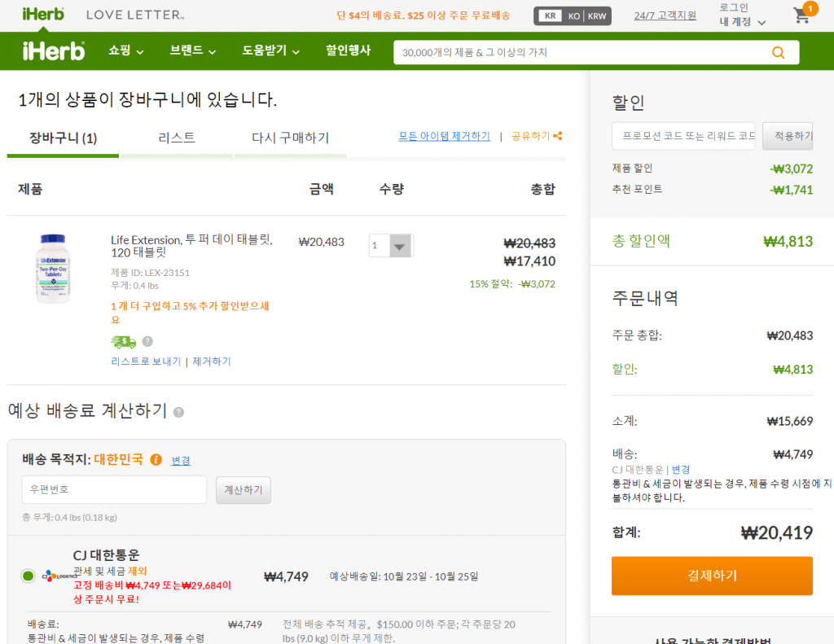This screenshot has height=644, width=834.
Task: Click the 예상배송일 delivery date text
Action: pos(404,576)
